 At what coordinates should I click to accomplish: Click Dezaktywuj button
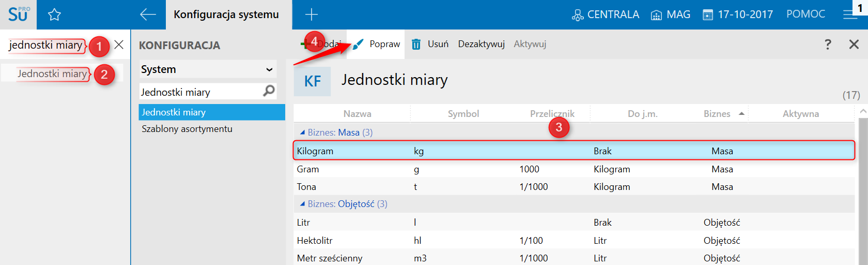pyautogui.click(x=481, y=45)
